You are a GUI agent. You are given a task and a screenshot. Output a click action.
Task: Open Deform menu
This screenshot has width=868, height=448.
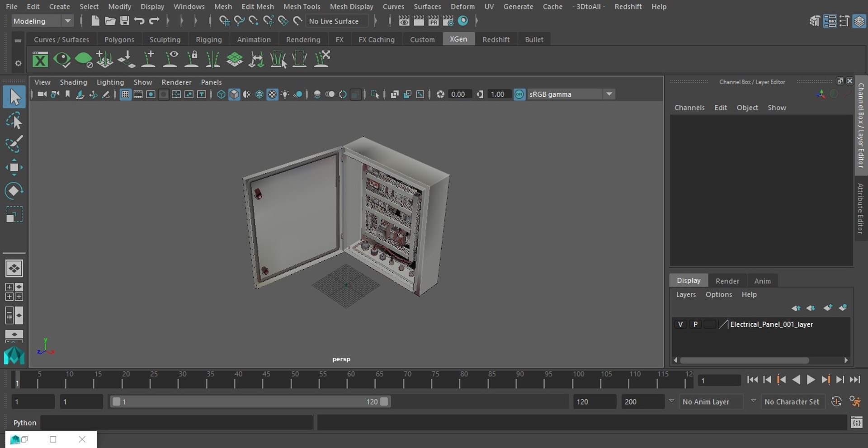[462, 6]
